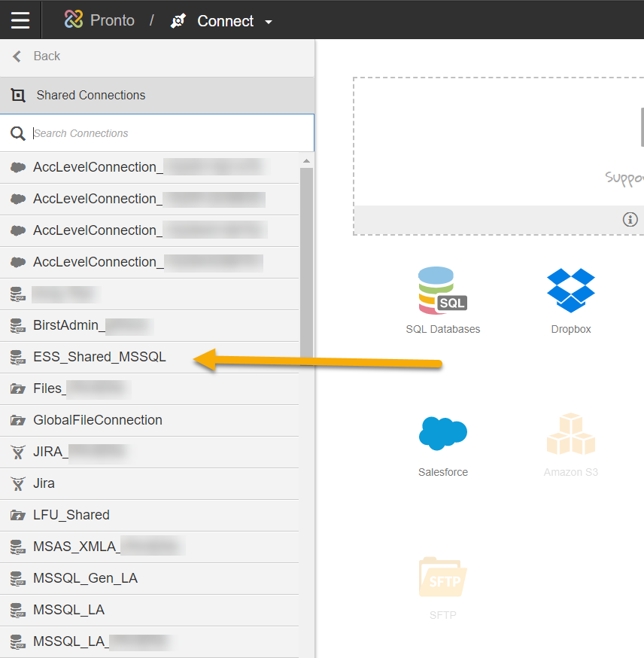Click the Pronto logo icon
The width and height of the screenshot is (644, 658).
tap(74, 20)
